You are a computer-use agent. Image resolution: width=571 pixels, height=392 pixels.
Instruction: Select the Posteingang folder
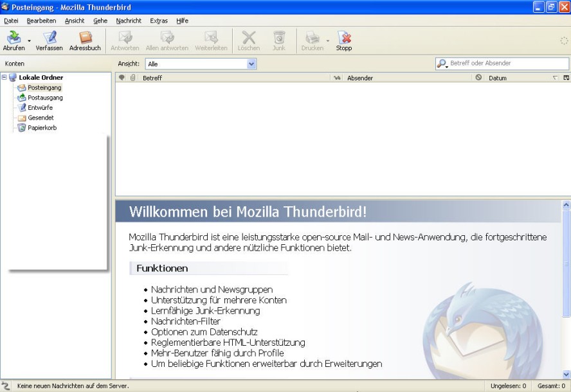click(44, 87)
